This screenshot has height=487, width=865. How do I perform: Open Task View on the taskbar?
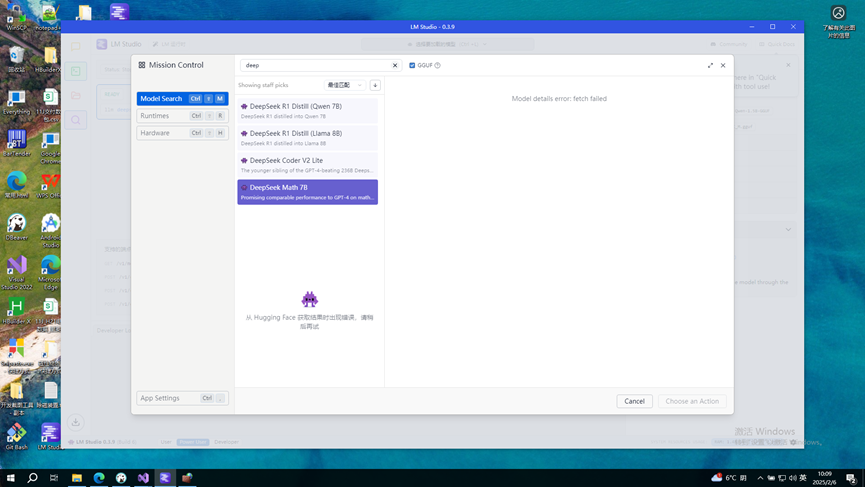pyautogui.click(x=54, y=478)
